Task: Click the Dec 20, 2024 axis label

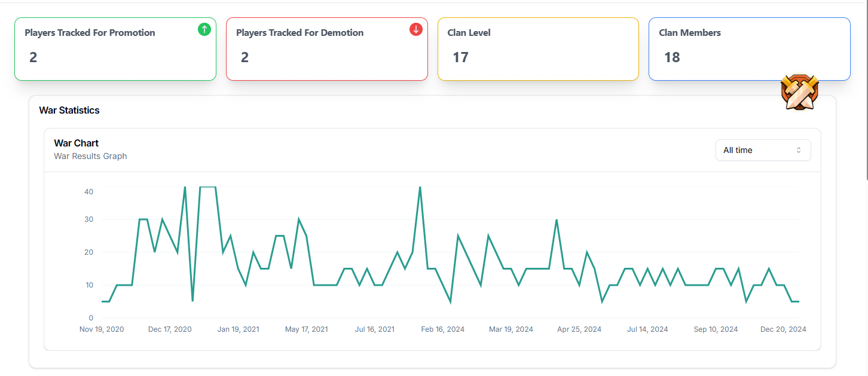Action: click(783, 329)
